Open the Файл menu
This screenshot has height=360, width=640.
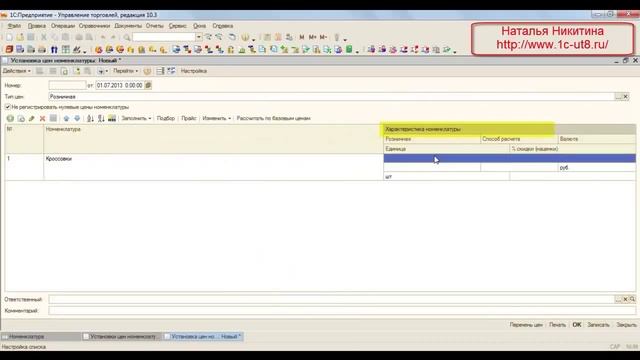click(14, 26)
